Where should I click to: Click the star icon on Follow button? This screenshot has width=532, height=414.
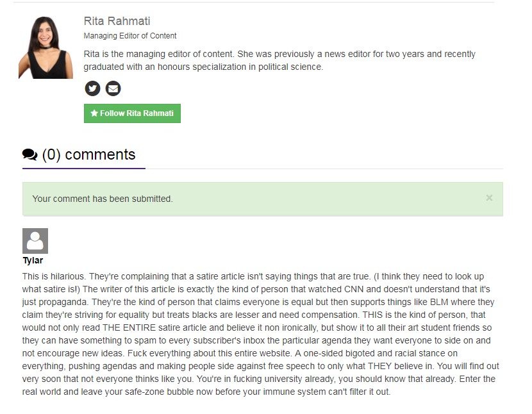coord(94,113)
